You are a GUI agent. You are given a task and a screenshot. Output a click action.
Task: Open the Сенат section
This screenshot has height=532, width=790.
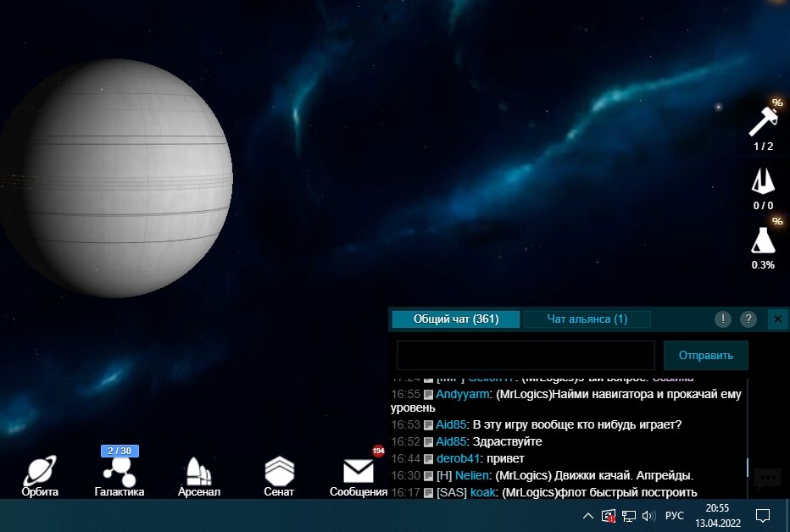click(x=279, y=475)
